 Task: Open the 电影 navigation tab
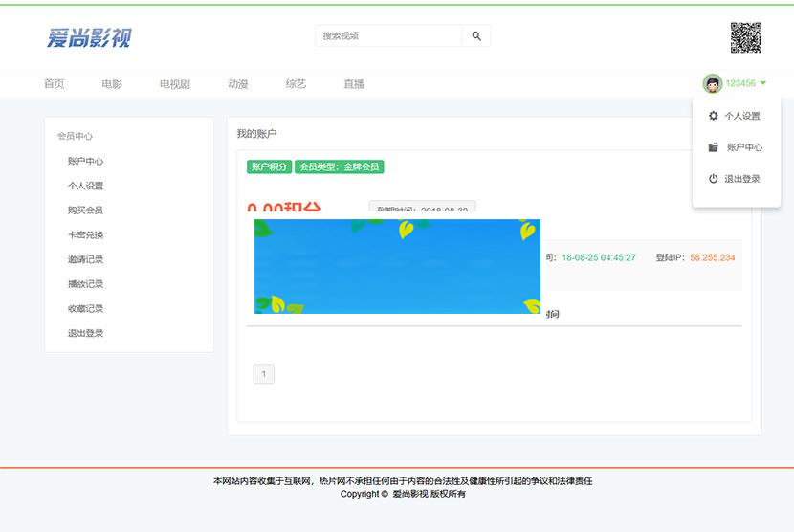[x=112, y=84]
